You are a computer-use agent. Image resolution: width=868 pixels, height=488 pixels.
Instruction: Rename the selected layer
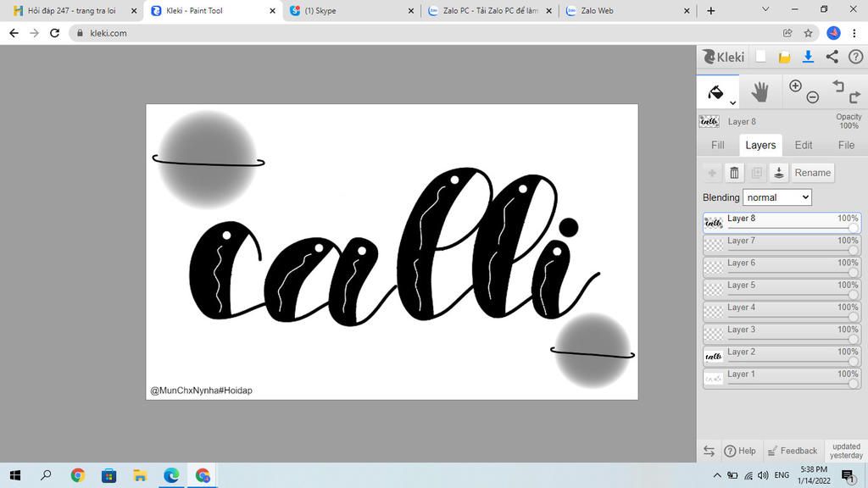813,173
